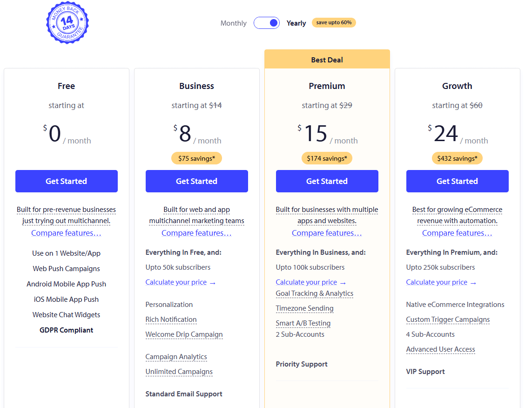Click the 14 Days Money Back Guarantee badge
This screenshot has height=408, width=532.
pos(67,22)
